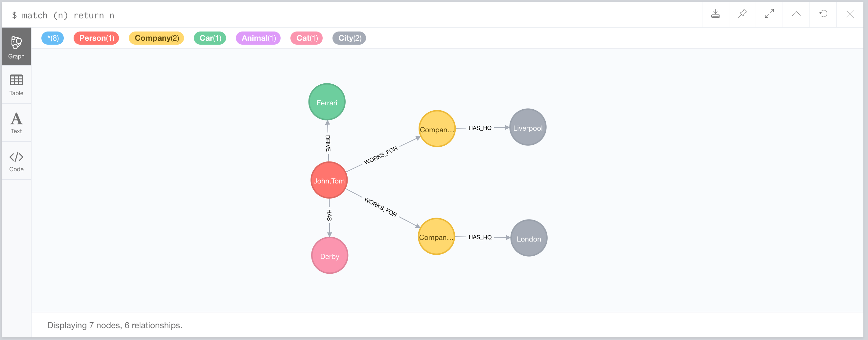This screenshot has width=868, height=340.
Task: Open the Text view
Action: point(16,123)
